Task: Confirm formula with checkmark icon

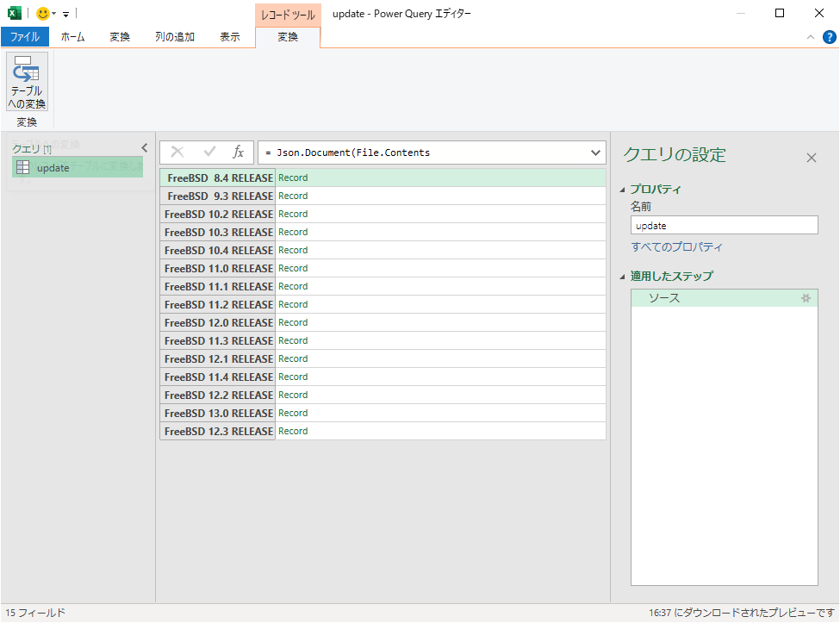Action: [x=209, y=153]
